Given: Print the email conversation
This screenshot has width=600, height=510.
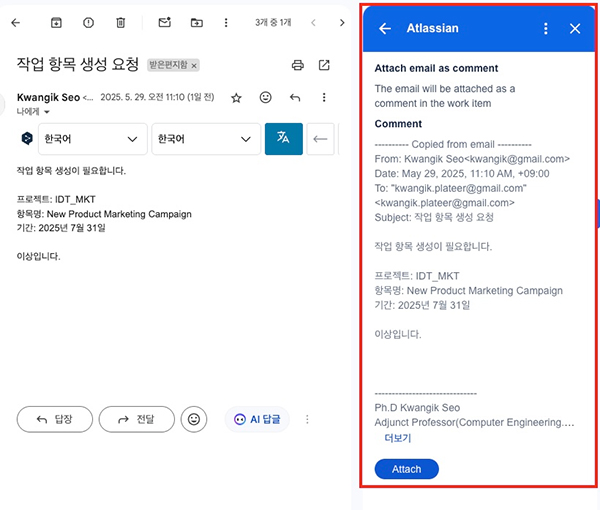Looking at the screenshot, I should coord(298,65).
